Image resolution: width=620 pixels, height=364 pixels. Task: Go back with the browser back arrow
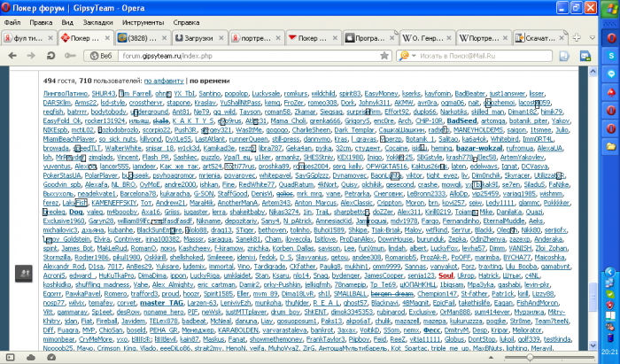12,56
